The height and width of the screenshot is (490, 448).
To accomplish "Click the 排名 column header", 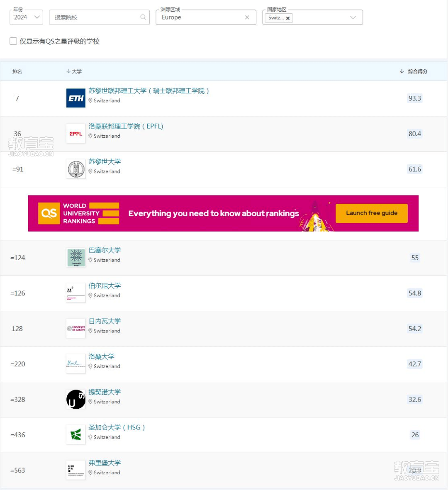I will click(17, 71).
